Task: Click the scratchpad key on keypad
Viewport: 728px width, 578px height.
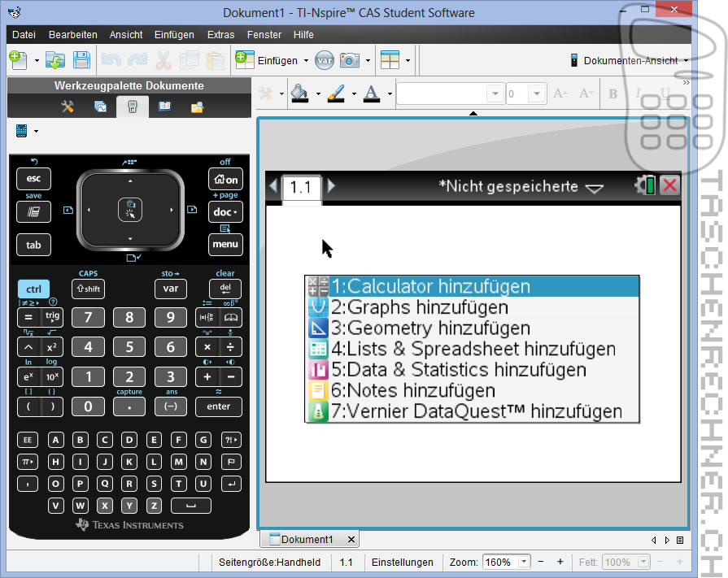Action: pos(33,212)
